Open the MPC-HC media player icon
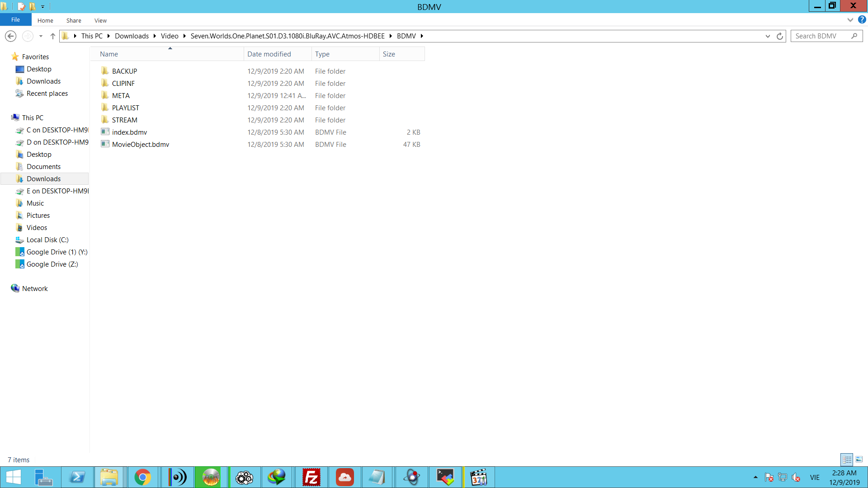This screenshot has height=488, width=868. [479, 477]
